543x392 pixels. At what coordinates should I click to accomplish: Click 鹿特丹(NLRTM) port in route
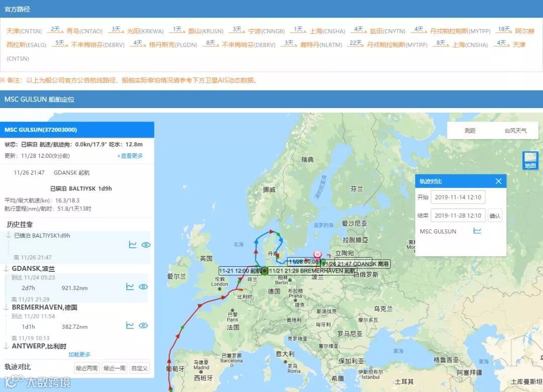pyautogui.click(x=321, y=45)
